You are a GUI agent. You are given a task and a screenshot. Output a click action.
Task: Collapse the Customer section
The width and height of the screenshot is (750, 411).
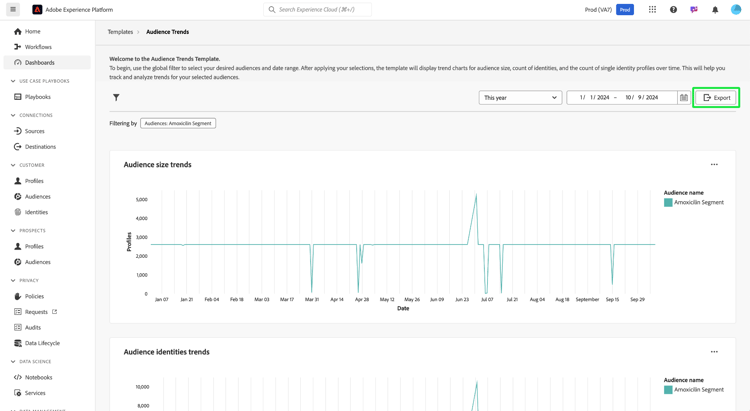pos(13,165)
